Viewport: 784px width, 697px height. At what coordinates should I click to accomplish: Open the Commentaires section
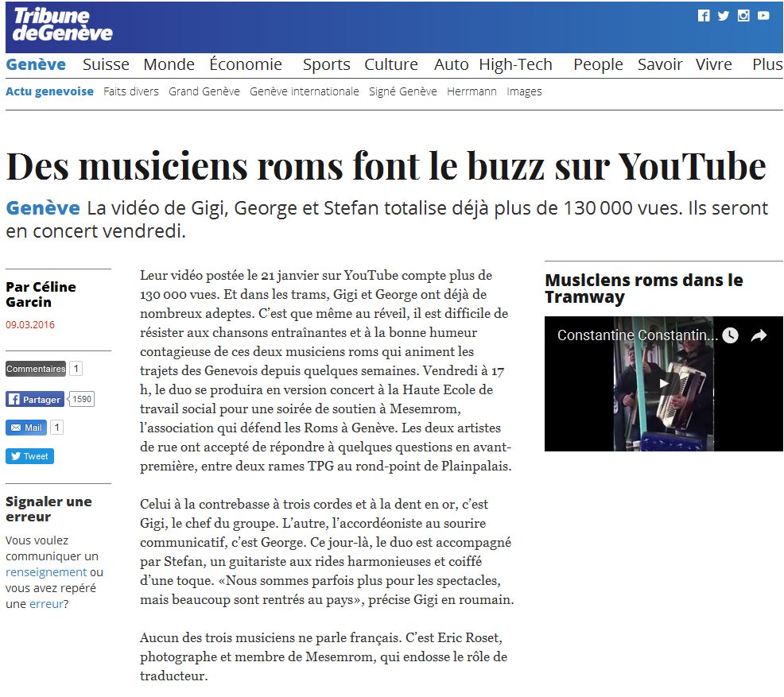(x=36, y=369)
